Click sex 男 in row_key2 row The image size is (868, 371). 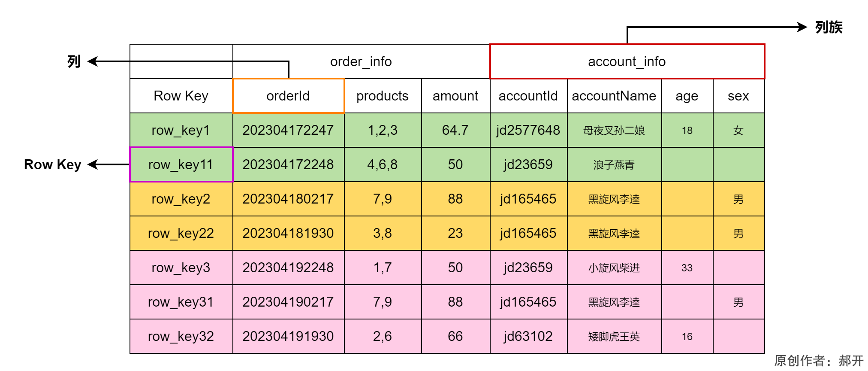click(x=738, y=199)
